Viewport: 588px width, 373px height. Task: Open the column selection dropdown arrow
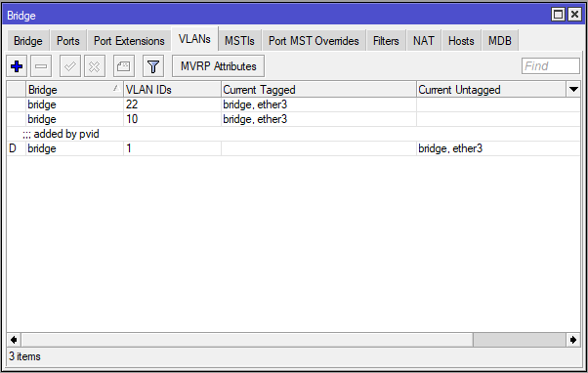point(573,90)
